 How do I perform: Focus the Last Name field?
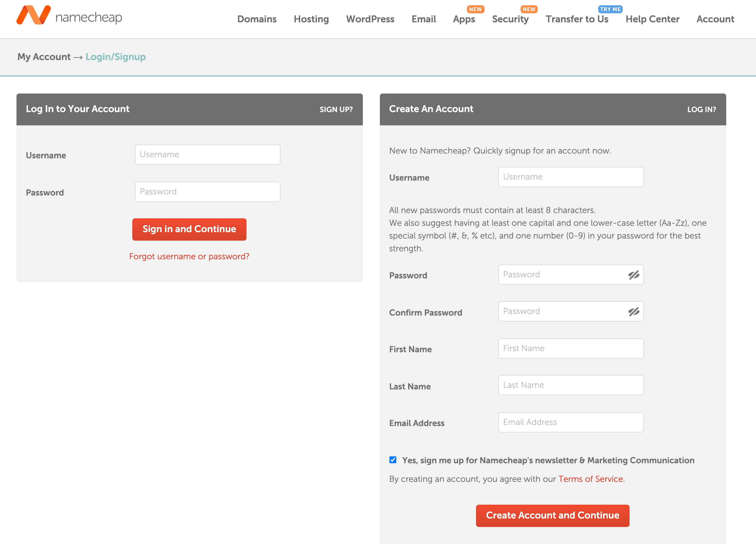tap(571, 385)
